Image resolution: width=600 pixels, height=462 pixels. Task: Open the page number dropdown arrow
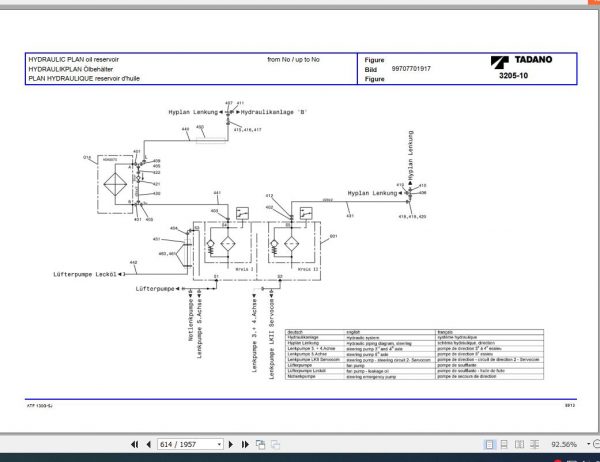219,444
